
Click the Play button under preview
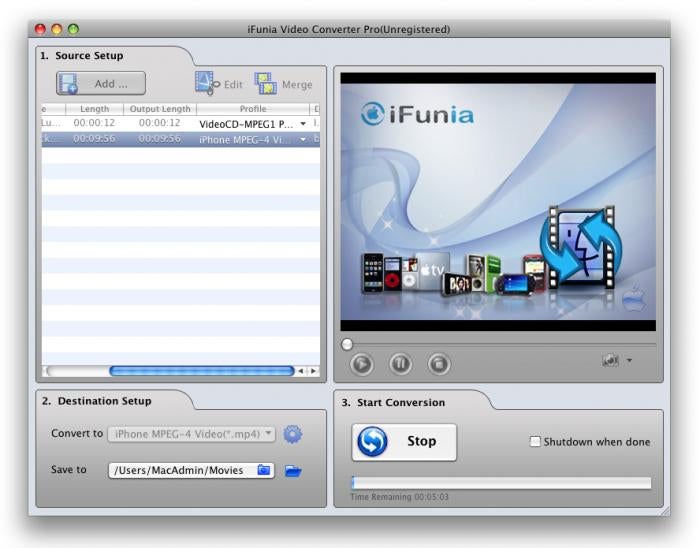[x=362, y=364]
